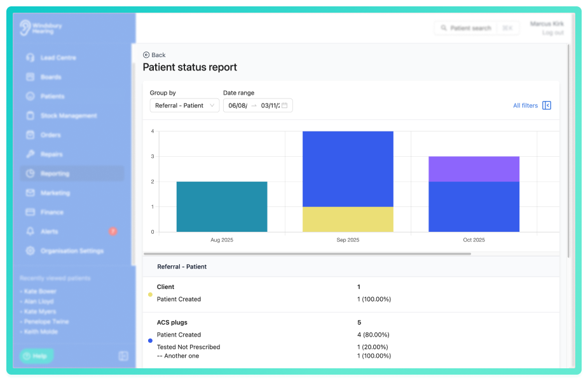Click the blue Sep 2025 bar segment
The height and width of the screenshot is (381, 588).
(x=348, y=169)
